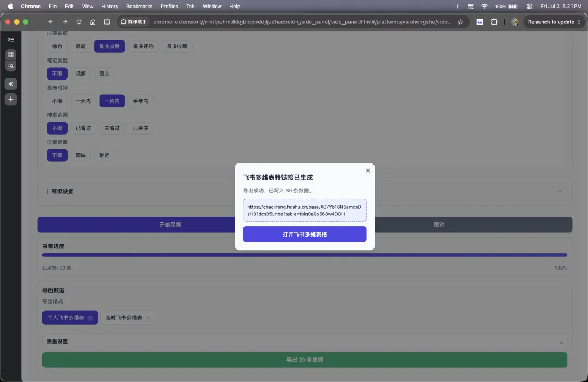
Task: Open the Profiles menu
Action: pyautogui.click(x=169, y=7)
